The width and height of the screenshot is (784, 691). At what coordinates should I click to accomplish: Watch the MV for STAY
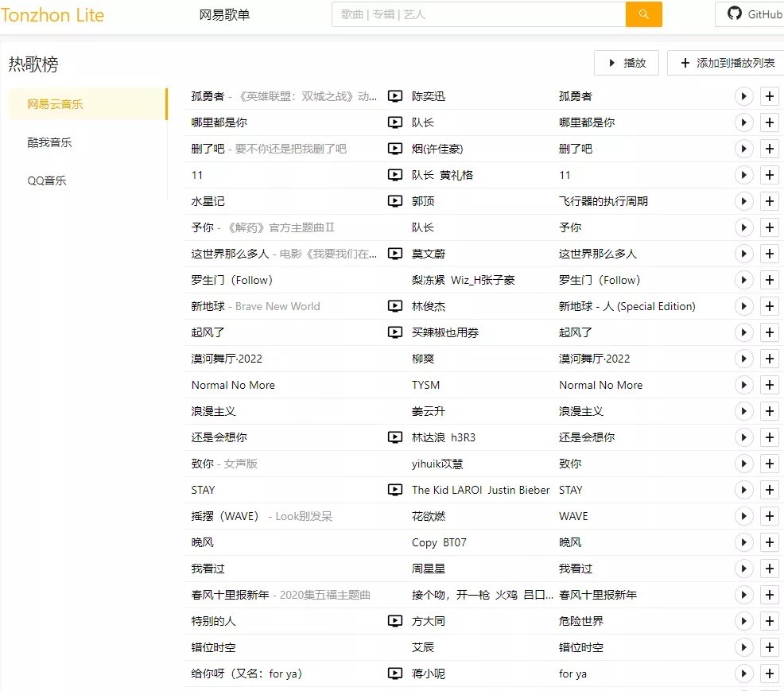[x=394, y=490]
